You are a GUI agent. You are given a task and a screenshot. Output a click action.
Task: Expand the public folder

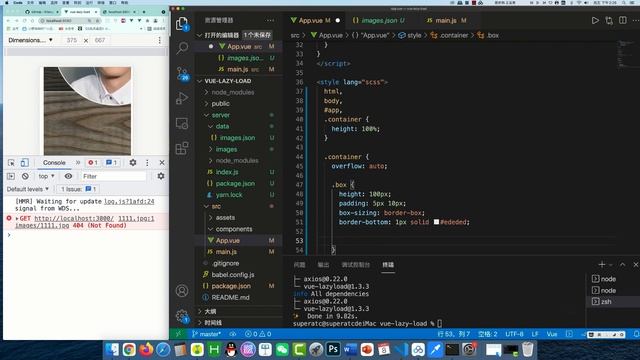[x=220, y=104]
